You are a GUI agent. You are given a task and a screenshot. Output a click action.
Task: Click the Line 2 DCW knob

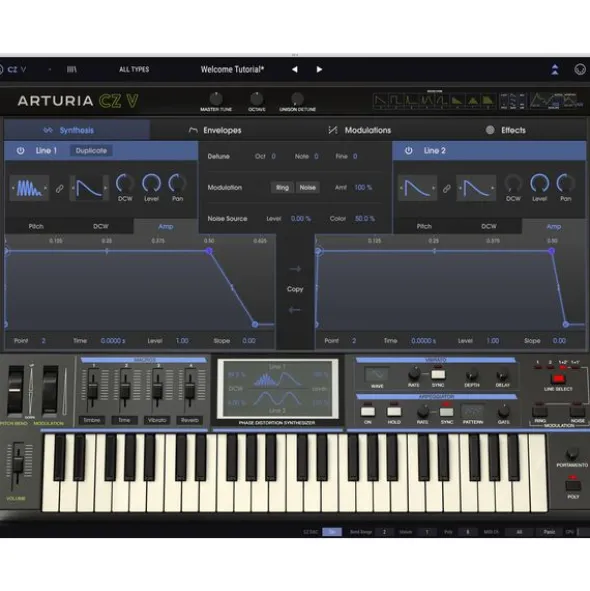tap(513, 183)
